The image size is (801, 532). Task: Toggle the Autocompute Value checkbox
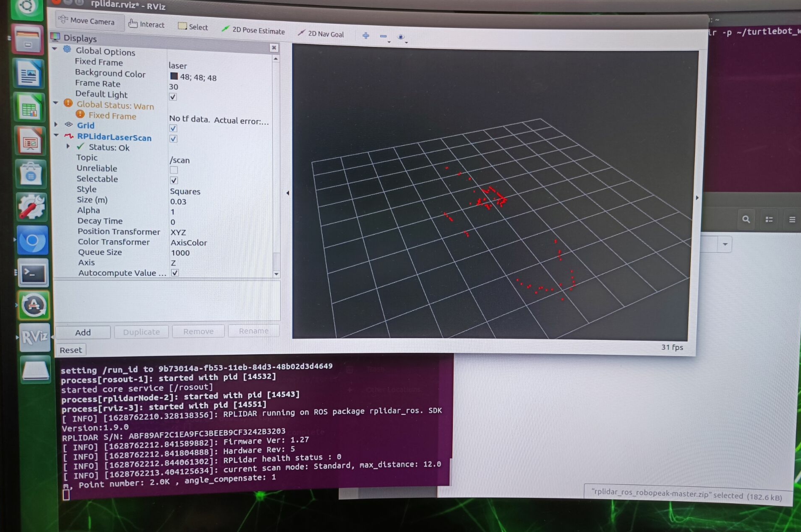tap(175, 273)
